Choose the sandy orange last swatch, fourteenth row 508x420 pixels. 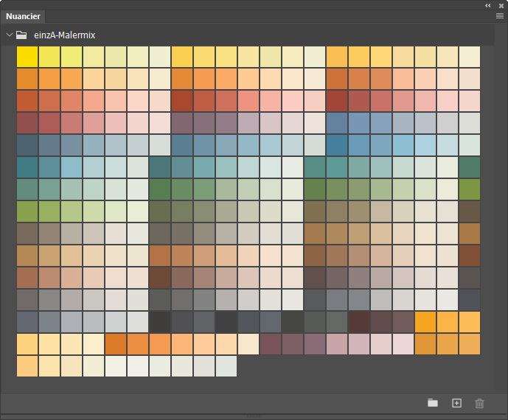[x=470, y=344]
